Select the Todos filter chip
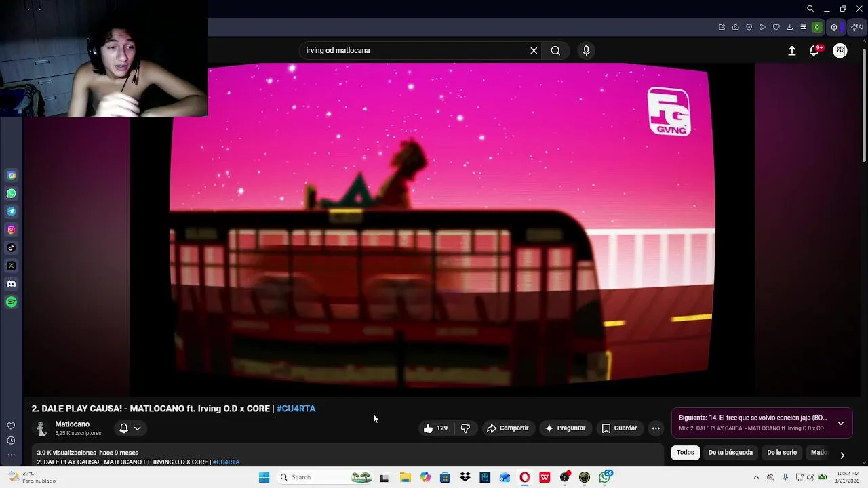Viewport: 868px width, 488px height. 686,453
